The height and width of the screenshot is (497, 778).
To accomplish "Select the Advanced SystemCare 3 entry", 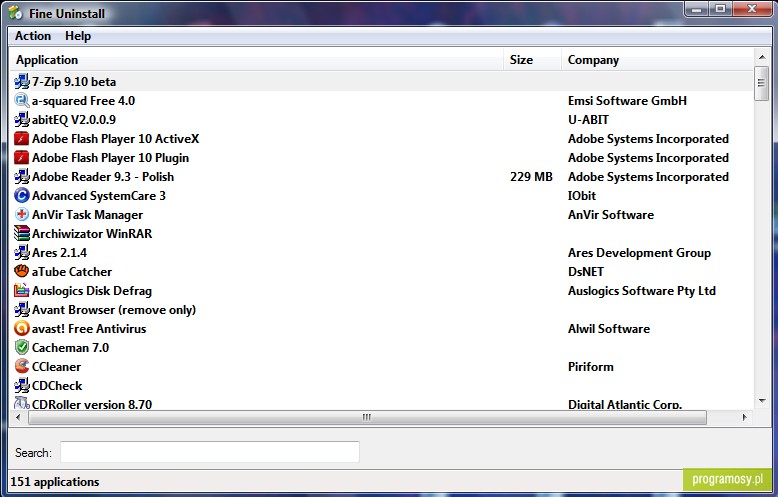I will [382, 195].
